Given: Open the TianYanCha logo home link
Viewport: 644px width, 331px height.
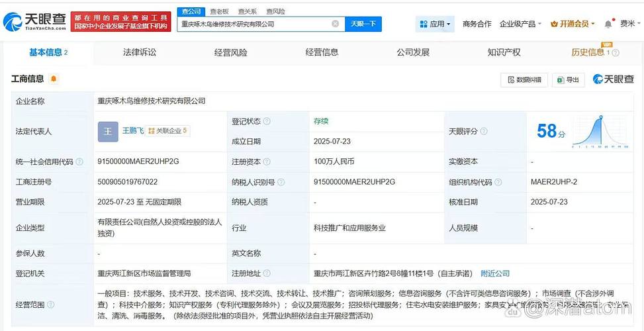Looking at the screenshot, I should pyautogui.click(x=34, y=21).
